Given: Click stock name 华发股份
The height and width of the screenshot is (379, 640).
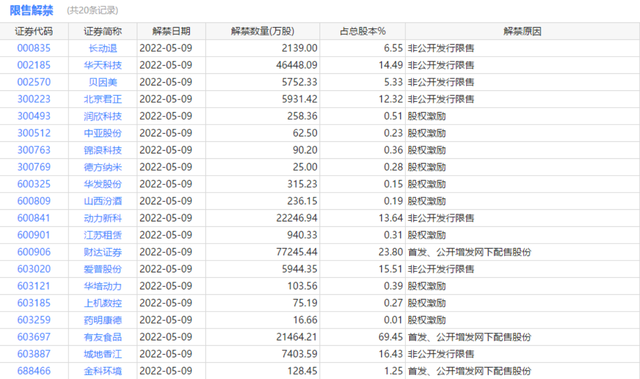Looking at the screenshot, I should (103, 184).
